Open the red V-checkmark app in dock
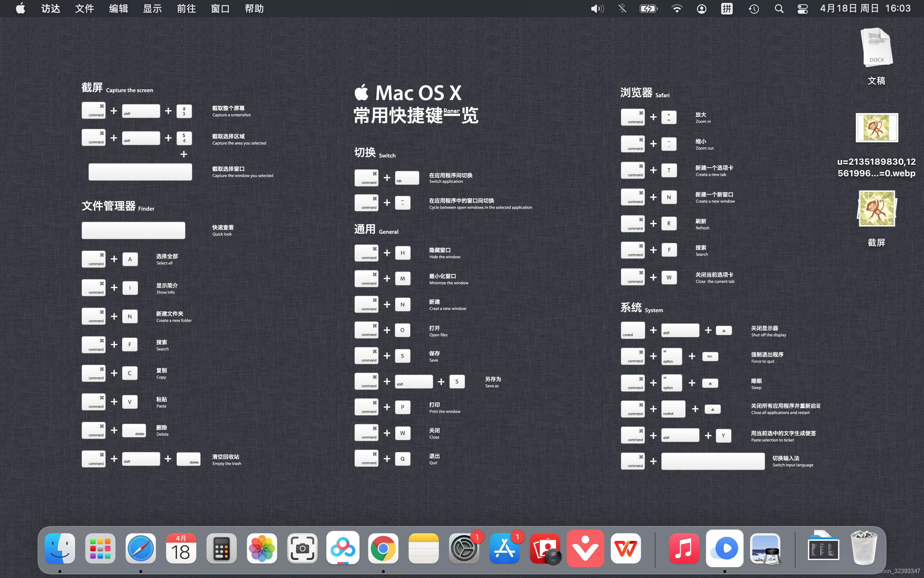The width and height of the screenshot is (924, 578). click(x=585, y=549)
